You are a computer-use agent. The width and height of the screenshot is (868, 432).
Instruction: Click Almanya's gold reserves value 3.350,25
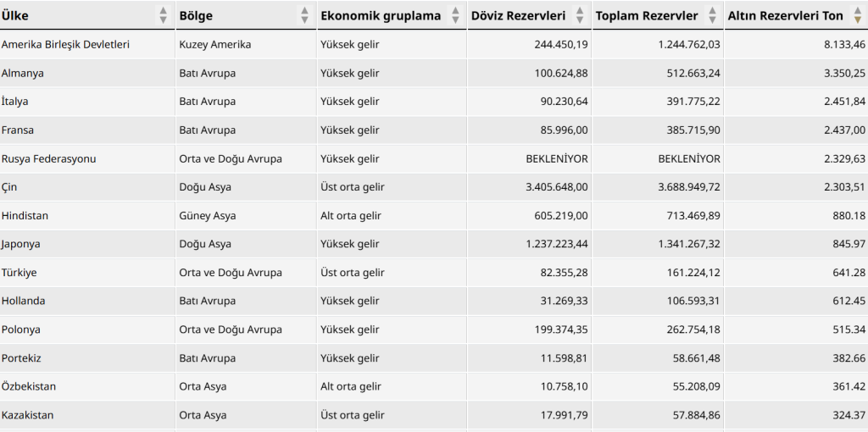pyautogui.click(x=844, y=73)
